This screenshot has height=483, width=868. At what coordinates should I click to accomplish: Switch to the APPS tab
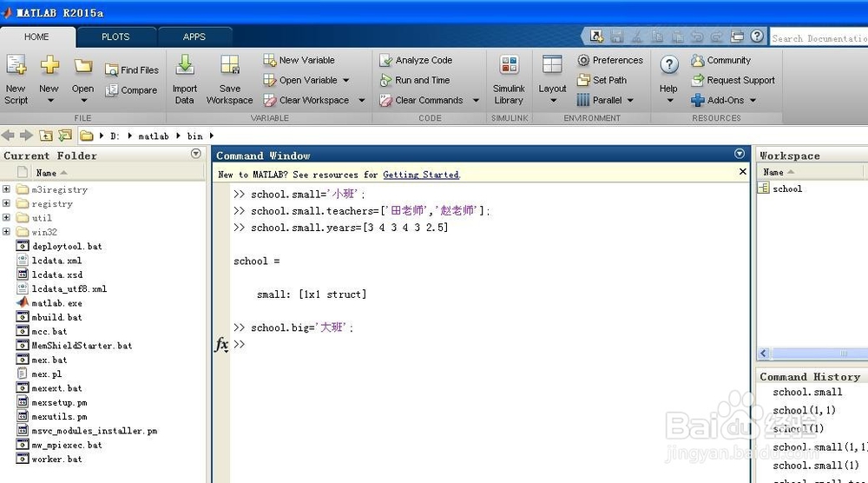[194, 36]
